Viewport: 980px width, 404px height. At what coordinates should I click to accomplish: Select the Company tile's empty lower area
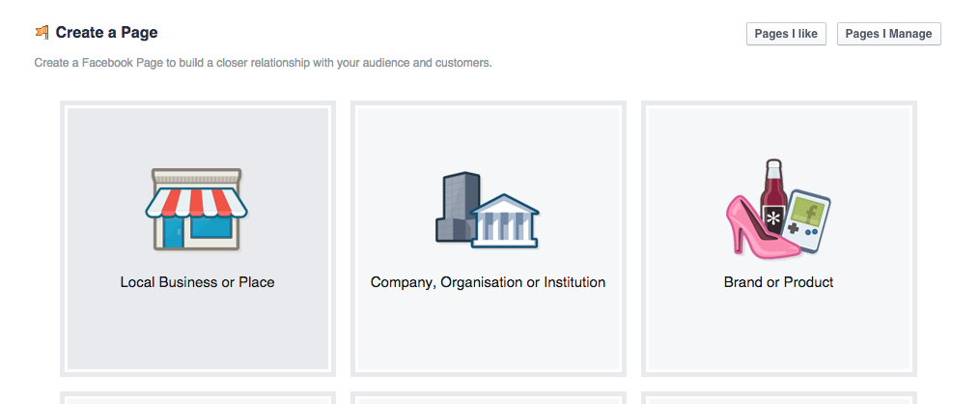[x=489, y=332]
